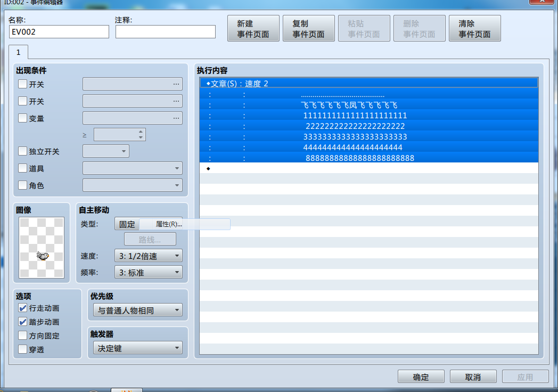Open the 频率 dropdown showing 标准
558x392 pixels.
coord(149,272)
